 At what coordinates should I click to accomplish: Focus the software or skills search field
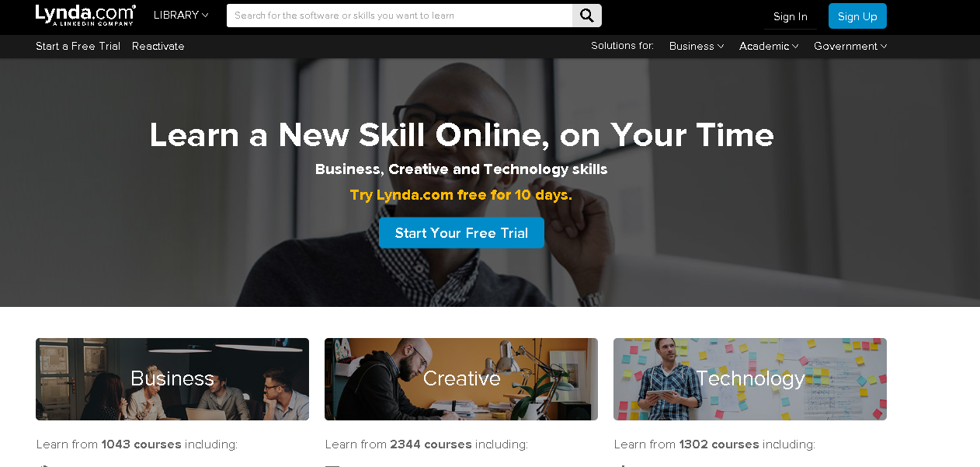click(400, 16)
